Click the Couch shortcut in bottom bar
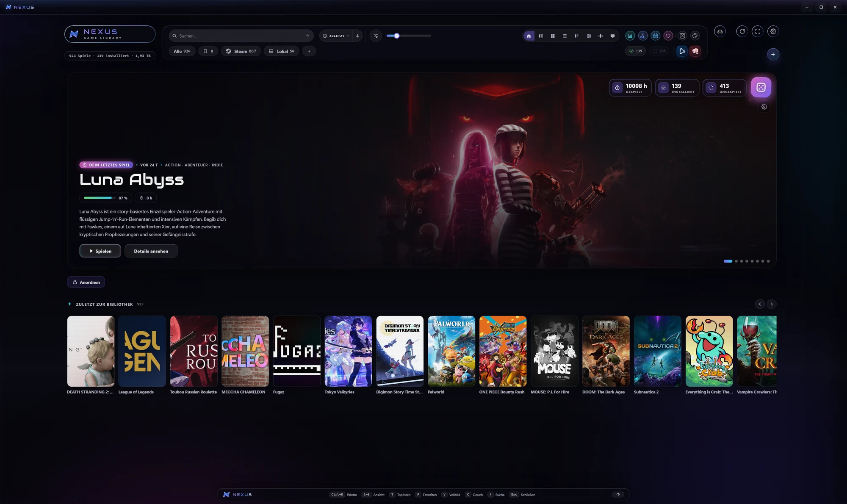Viewport: 847px width, 504px height. click(474, 495)
